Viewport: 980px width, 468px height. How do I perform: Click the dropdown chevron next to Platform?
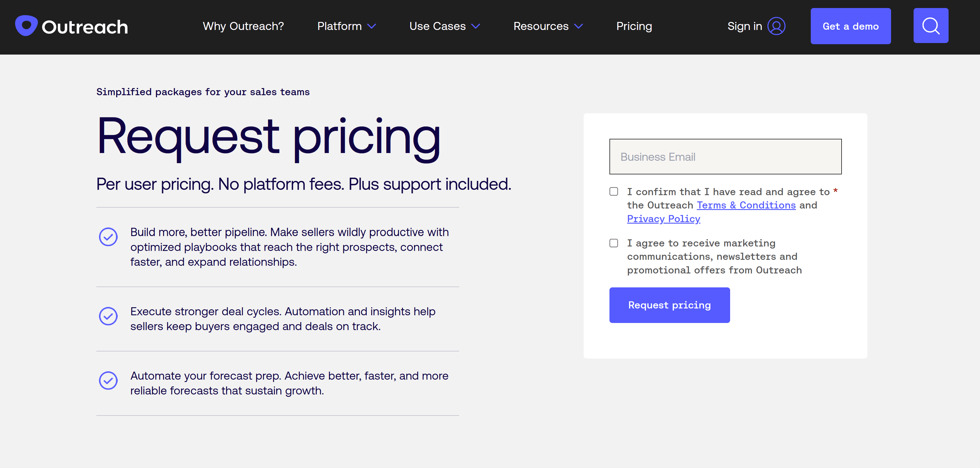pyautogui.click(x=372, y=27)
